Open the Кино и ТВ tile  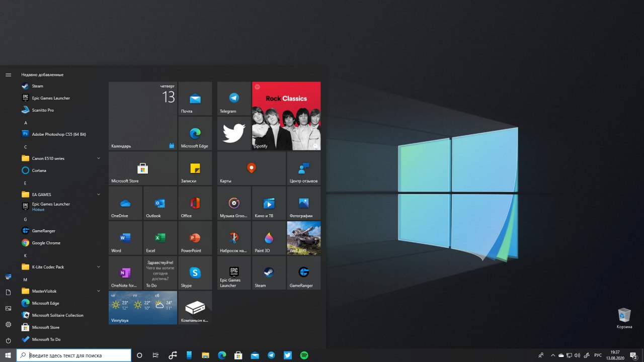pos(269,203)
